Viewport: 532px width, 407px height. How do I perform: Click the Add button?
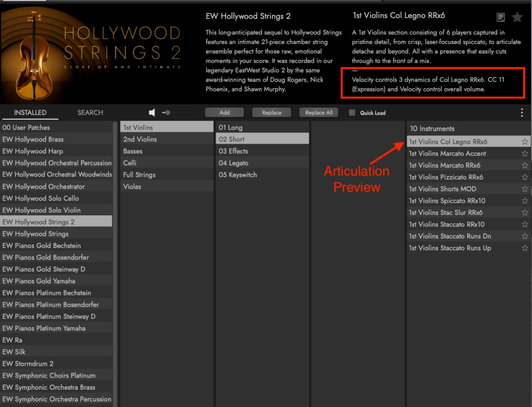coord(224,112)
